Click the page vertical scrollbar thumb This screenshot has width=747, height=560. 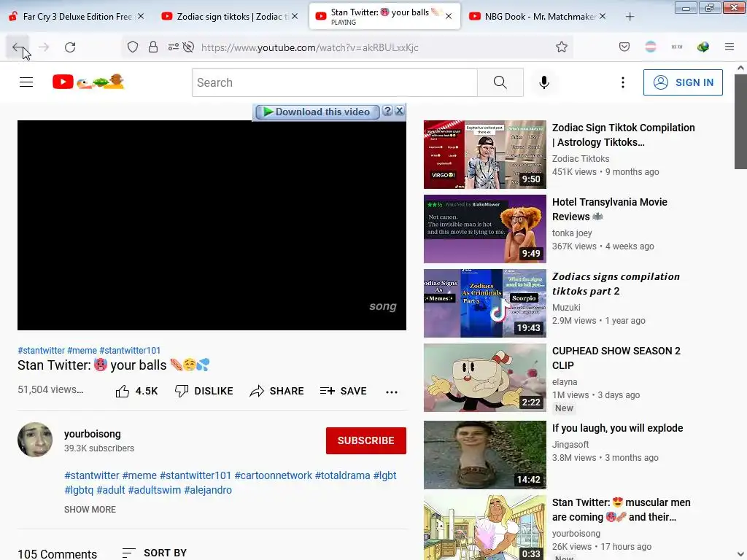point(740,122)
